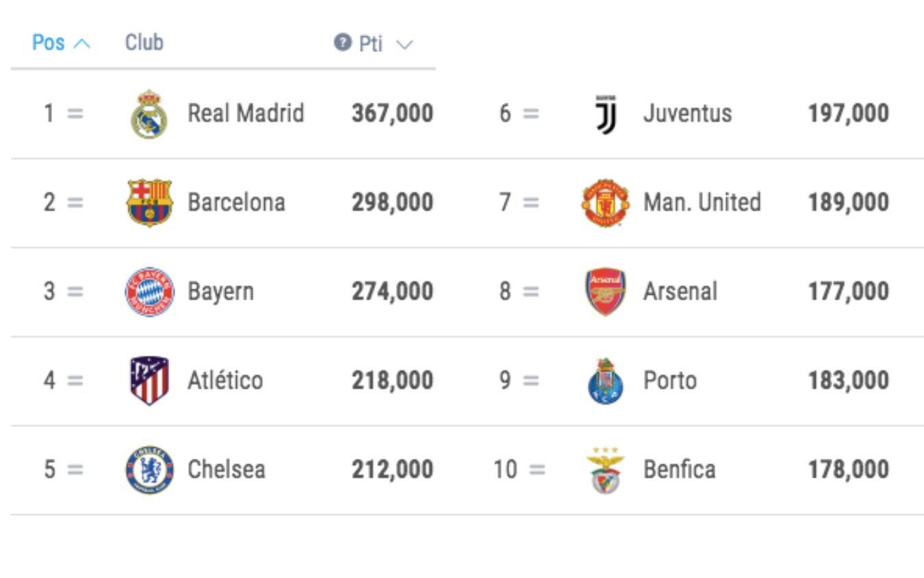Click the Porto club crest

pyautogui.click(x=606, y=380)
